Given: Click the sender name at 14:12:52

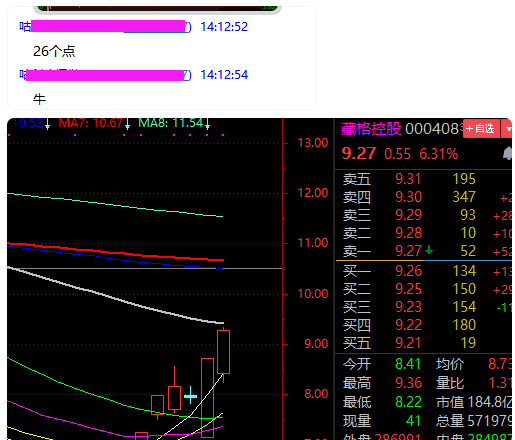Looking at the screenshot, I should 105,27.
